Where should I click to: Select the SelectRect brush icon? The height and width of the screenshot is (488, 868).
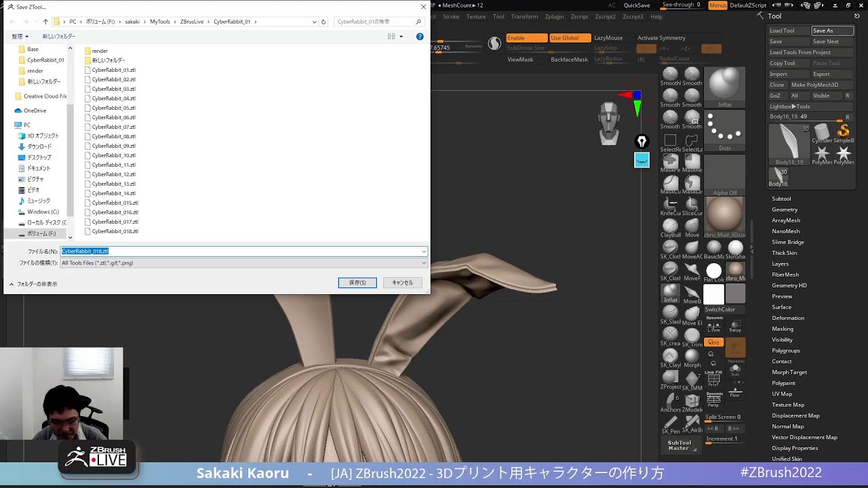(x=670, y=140)
